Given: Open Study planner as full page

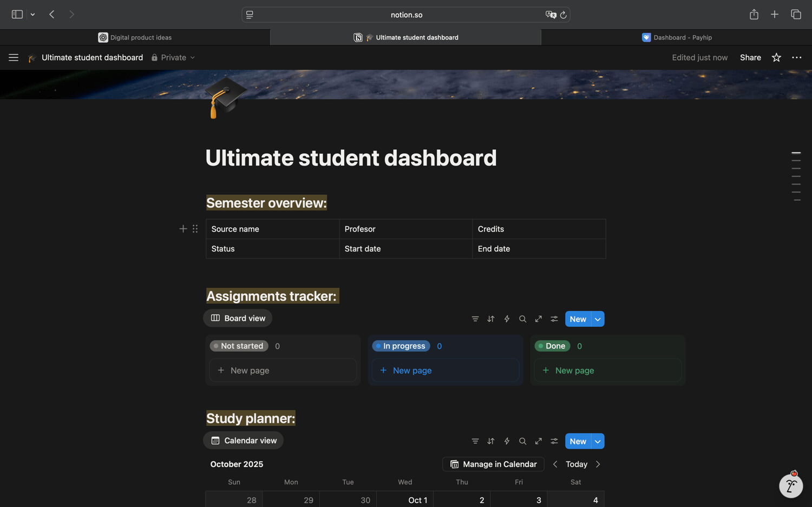Looking at the screenshot, I should point(538,442).
